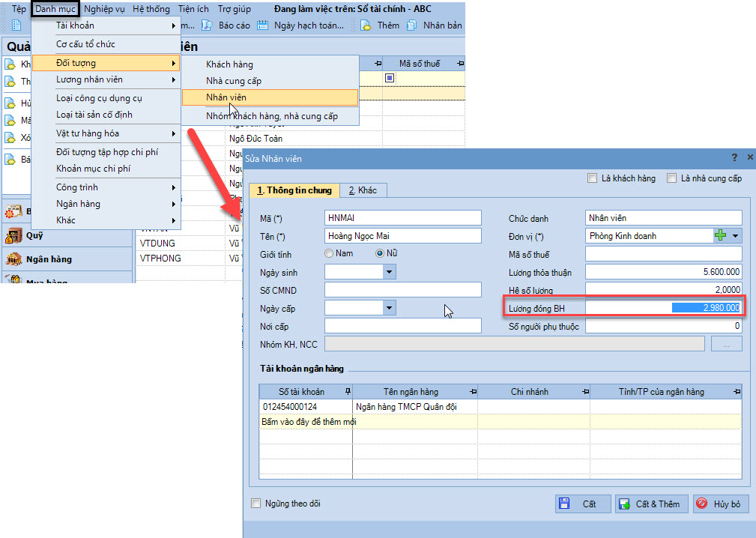This screenshot has height=538, width=756.
Task: Open the Hệ thống menu
Action: coord(151,9)
